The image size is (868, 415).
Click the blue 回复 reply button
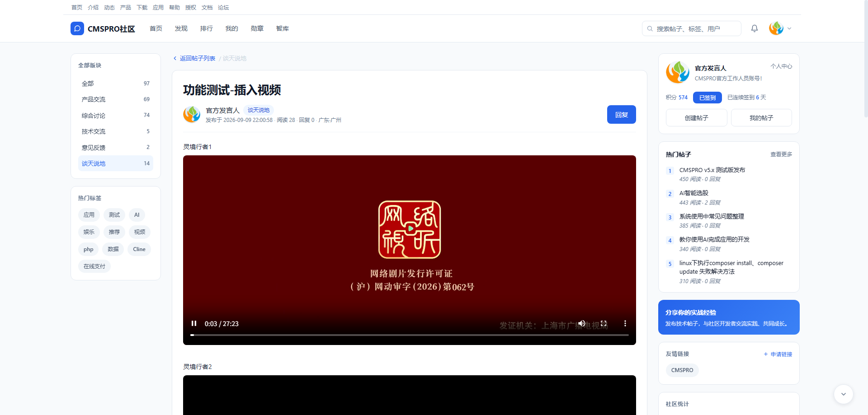[622, 115]
